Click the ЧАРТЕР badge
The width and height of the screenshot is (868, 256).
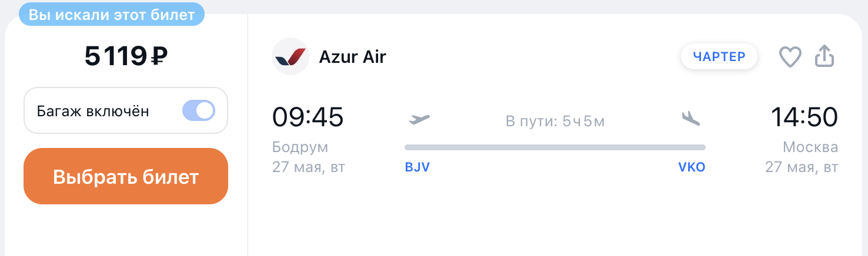pos(719,56)
